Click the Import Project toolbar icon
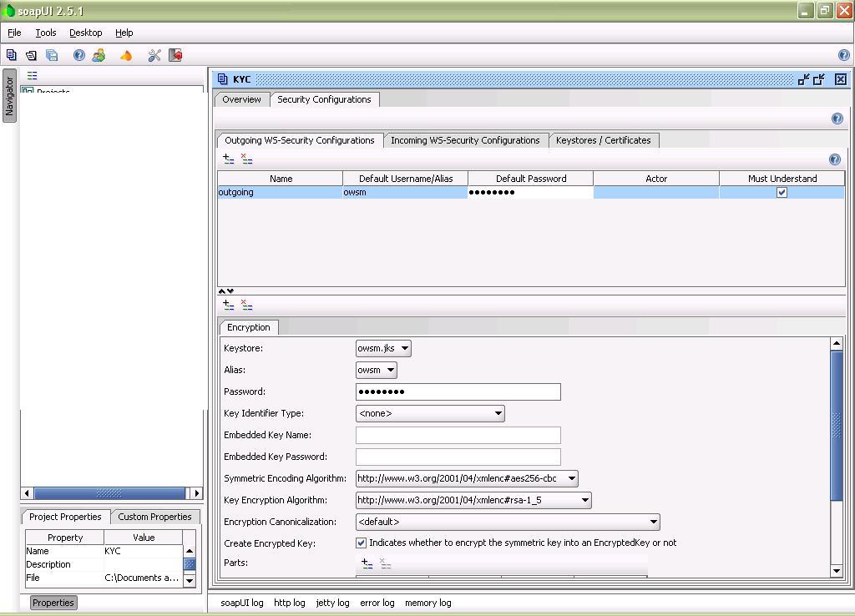Image resolution: width=855 pixels, height=616 pixels. [31, 55]
